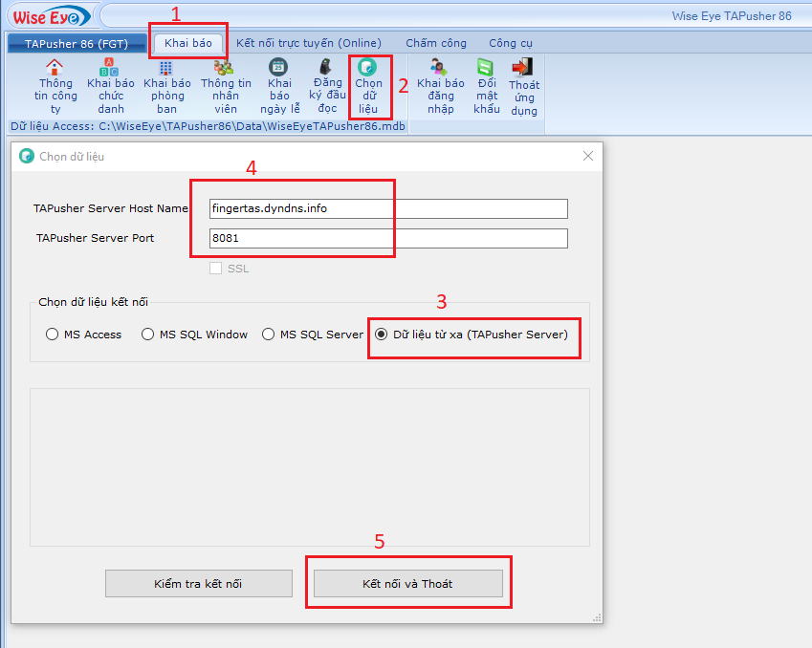
Task: Click Thoát ứng dụng exit icon
Action: (x=523, y=67)
